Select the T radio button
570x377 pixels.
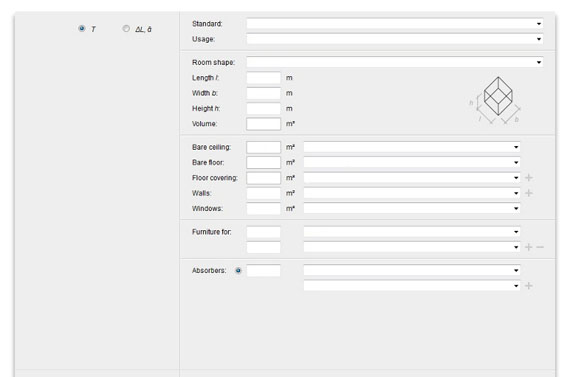click(81, 28)
